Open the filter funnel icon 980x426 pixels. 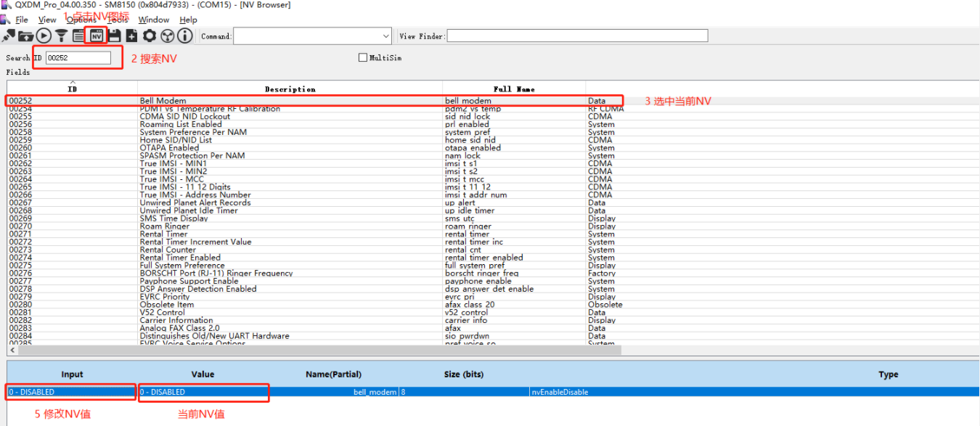coord(61,35)
